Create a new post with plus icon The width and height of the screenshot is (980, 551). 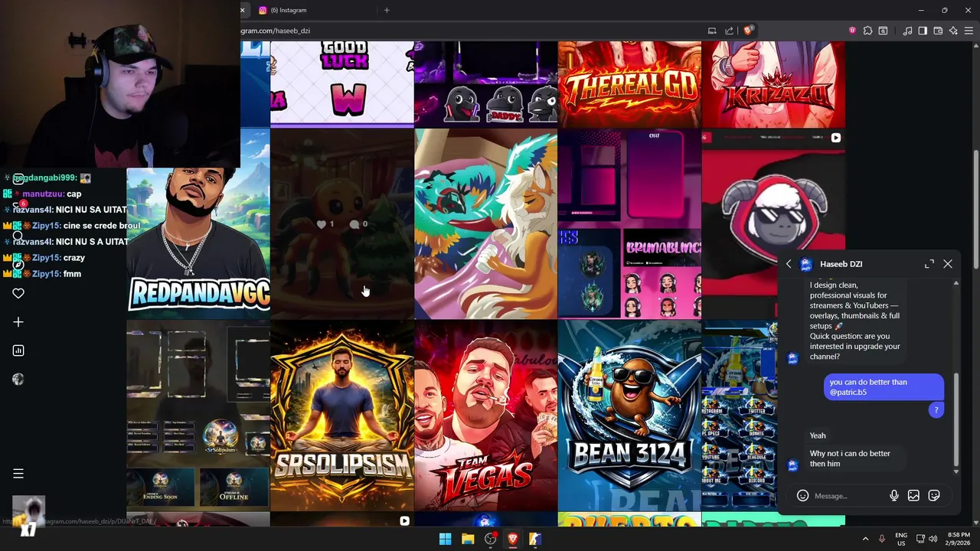click(x=18, y=322)
